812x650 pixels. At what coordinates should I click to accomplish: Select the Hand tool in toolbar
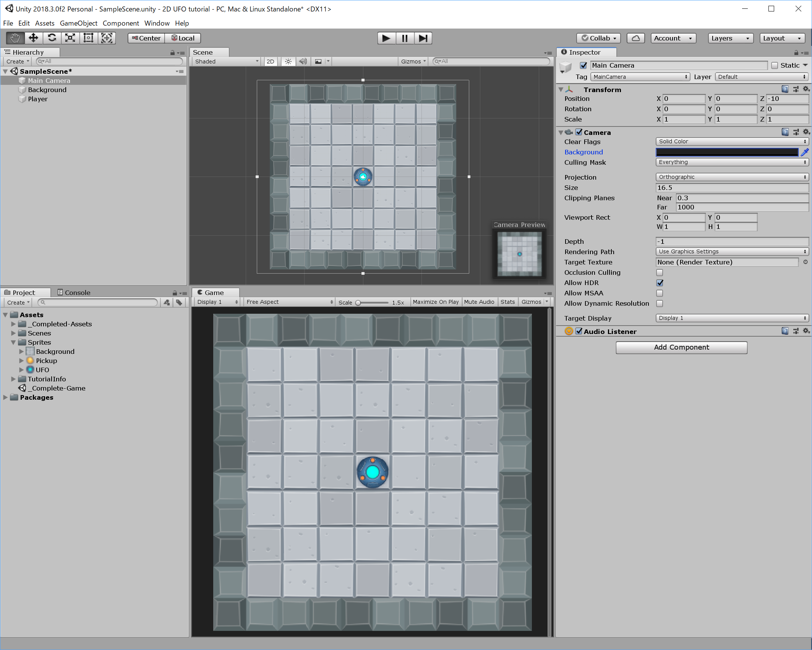[15, 38]
